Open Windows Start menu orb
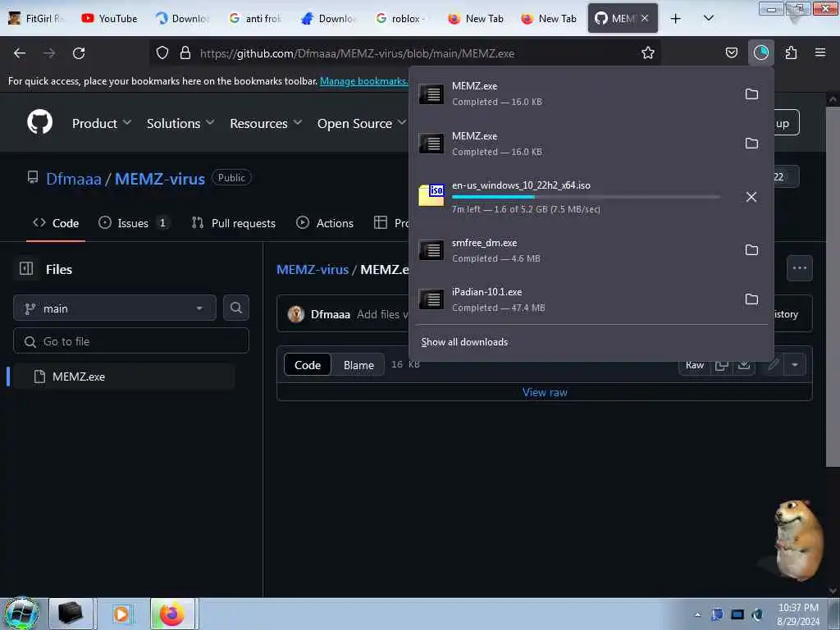The height and width of the screenshot is (630, 840). click(22, 614)
